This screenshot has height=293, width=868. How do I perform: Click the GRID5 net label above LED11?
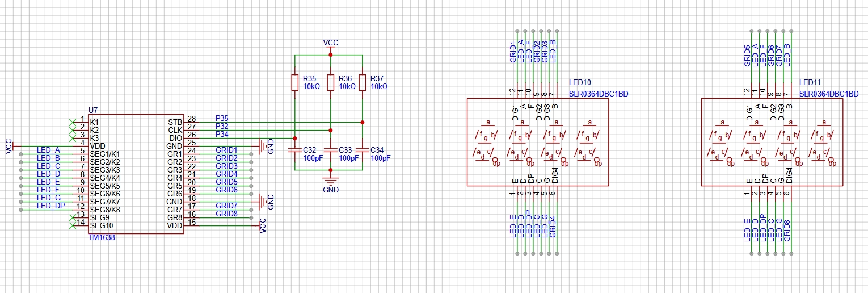(x=747, y=56)
